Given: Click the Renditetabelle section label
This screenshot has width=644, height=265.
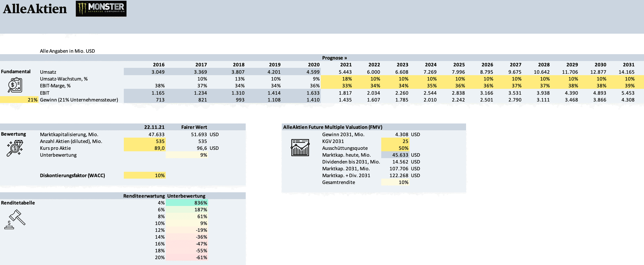Looking at the screenshot, I should 18,203.
